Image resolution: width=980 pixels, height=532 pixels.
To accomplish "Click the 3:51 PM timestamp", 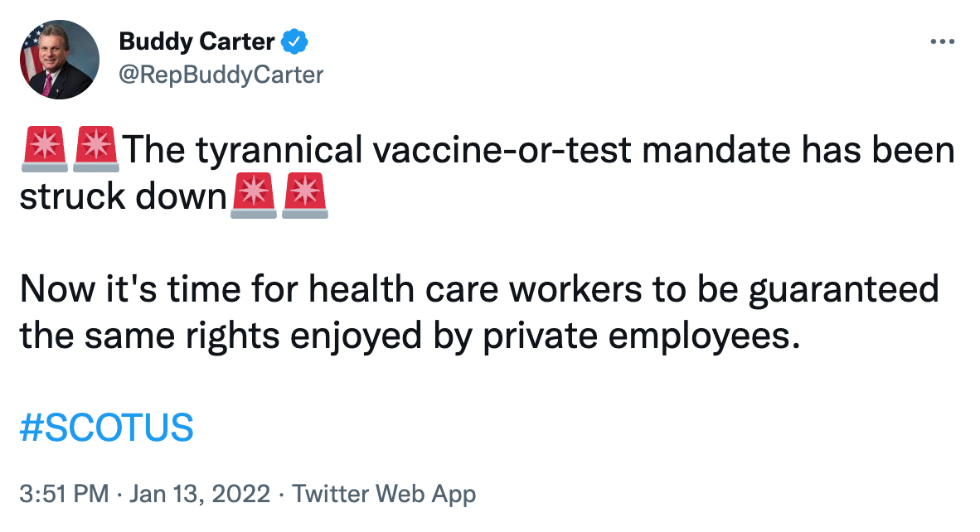I will [x=64, y=495].
